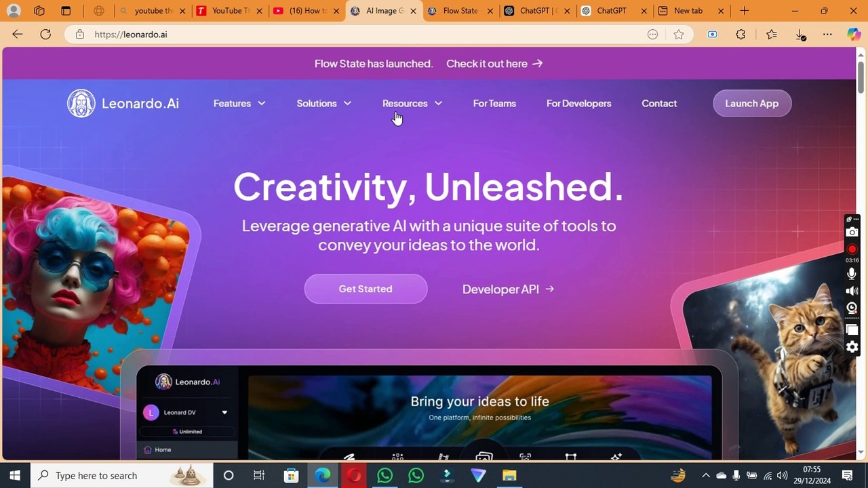Click the leonardo.ai address bar URL
This screenshot has width=868, height=488.
click(x=131, y=35)
